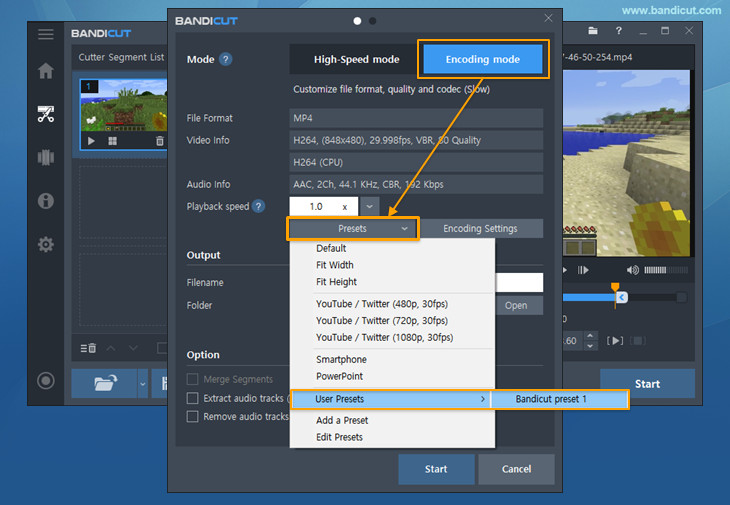
Task: Open the playback speed dropdown arrow
Action: 369,206
